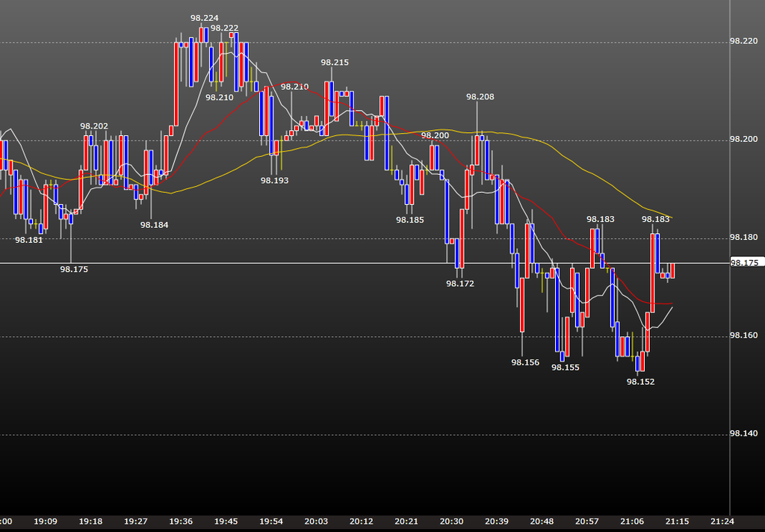Click the 98.180 price axis value

[744, 237]
